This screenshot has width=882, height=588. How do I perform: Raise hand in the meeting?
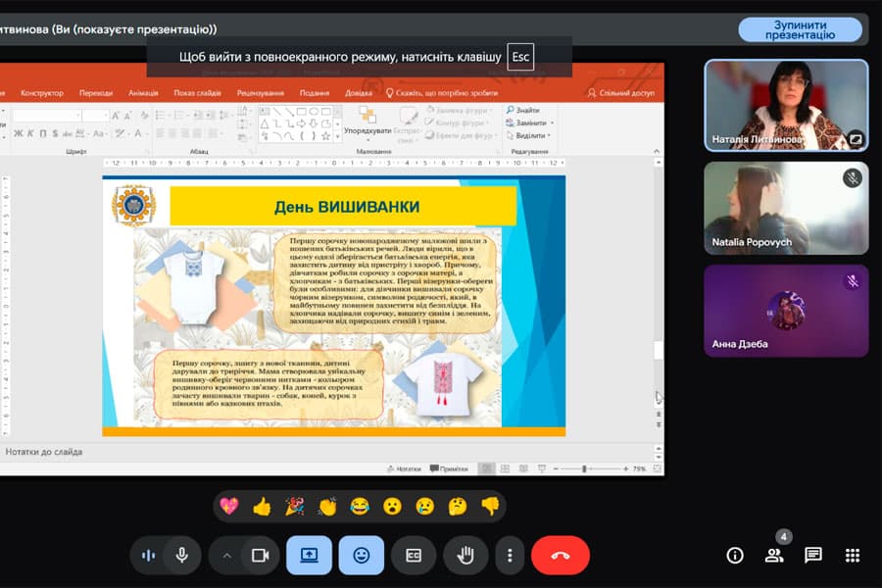click(465, 556)
